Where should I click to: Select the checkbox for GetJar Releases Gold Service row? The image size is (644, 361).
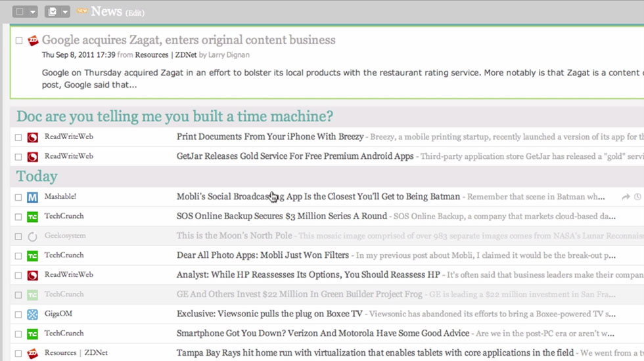(18, 157)
